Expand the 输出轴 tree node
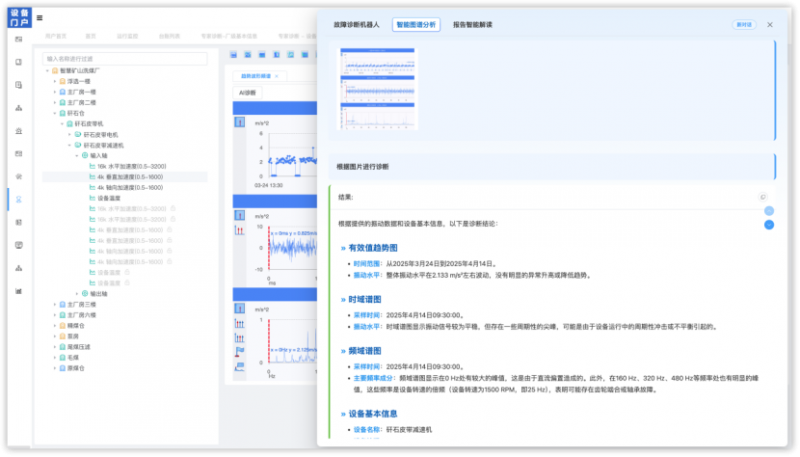Screen dimensions: 800x457 pos(77,294)
